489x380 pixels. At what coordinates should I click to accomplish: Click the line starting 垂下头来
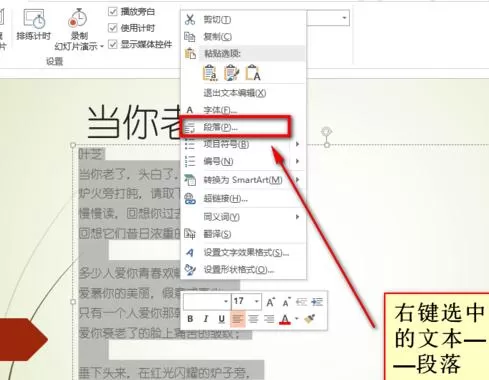click(x=164, y=373)
